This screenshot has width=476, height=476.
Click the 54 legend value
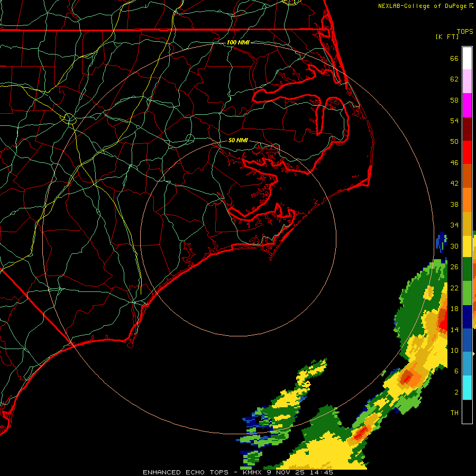click(x=454, y=121)
